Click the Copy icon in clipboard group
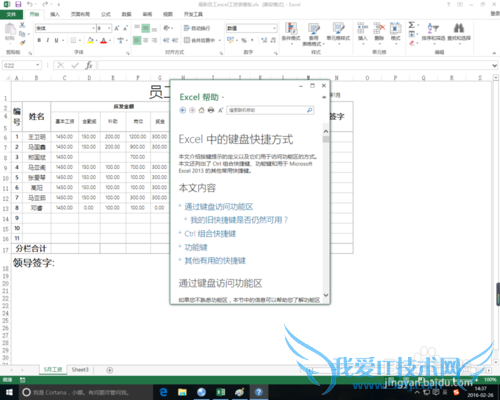This screenshot has width=500, height=400. [22, 34]
